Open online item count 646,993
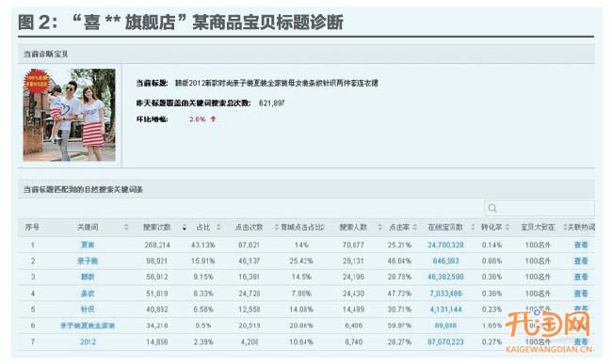The height and width of the screenshot is (364, 612). click(x=445, y=261)
